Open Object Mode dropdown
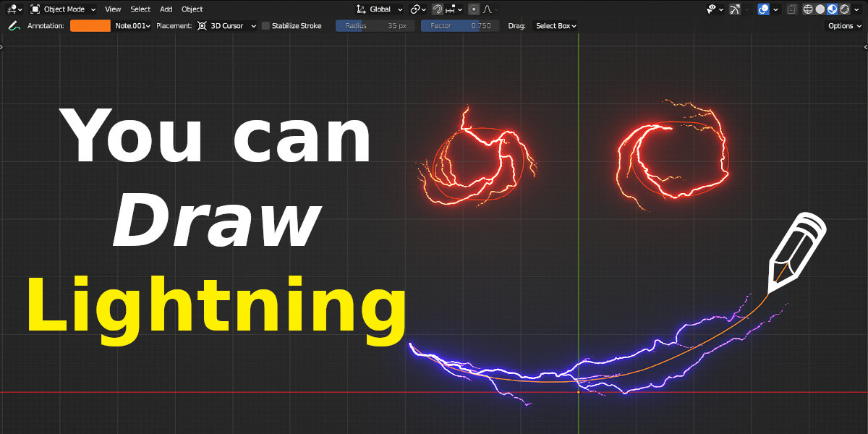Viewport: 868px width, 434px height. pos(63,9)
